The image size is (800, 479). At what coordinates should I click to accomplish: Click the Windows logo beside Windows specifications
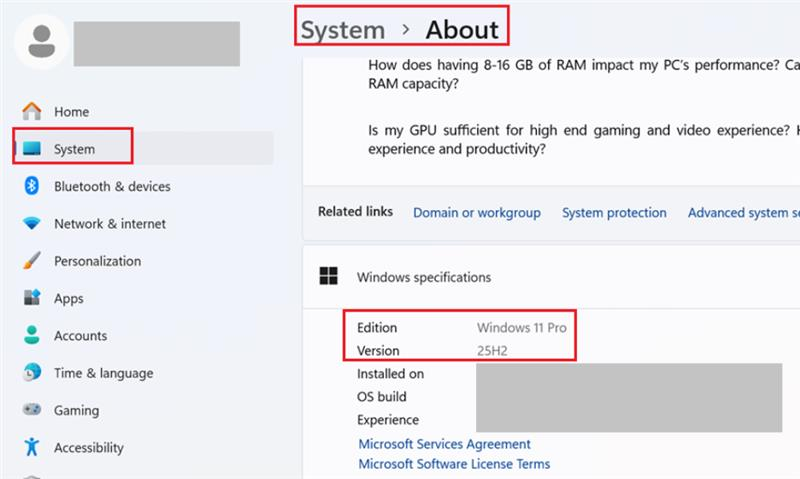pyautogui.click(x=329, y=276)
